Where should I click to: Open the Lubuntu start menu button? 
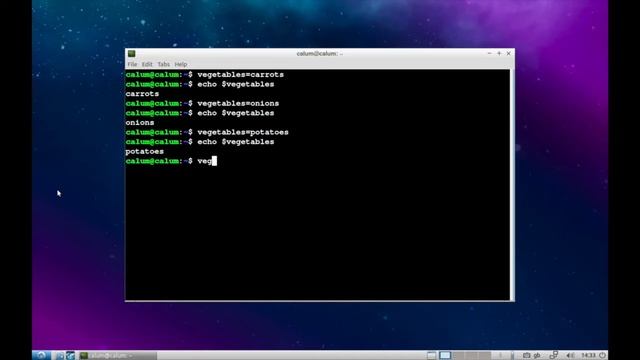pyautogui.click(x=41, y=356)
